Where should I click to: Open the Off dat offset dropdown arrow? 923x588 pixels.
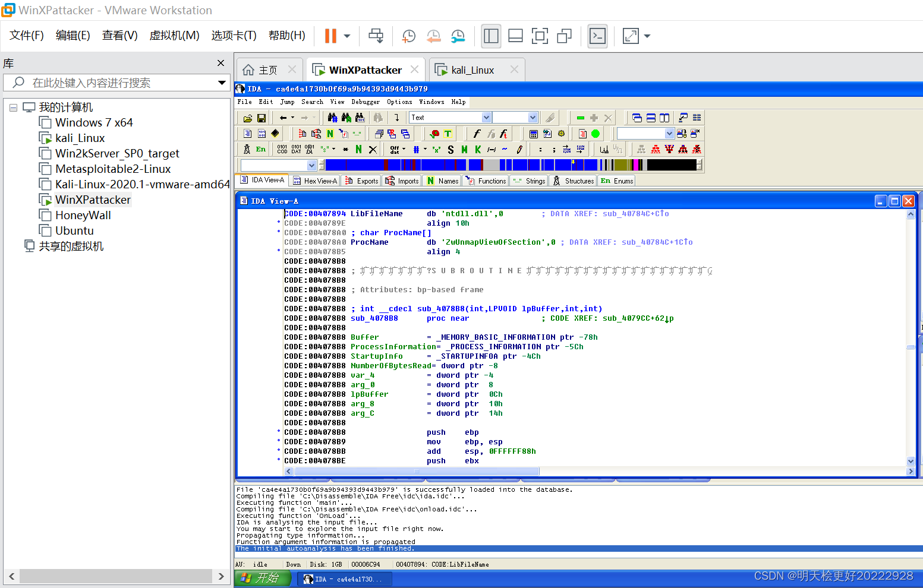(x=404, y=149)
